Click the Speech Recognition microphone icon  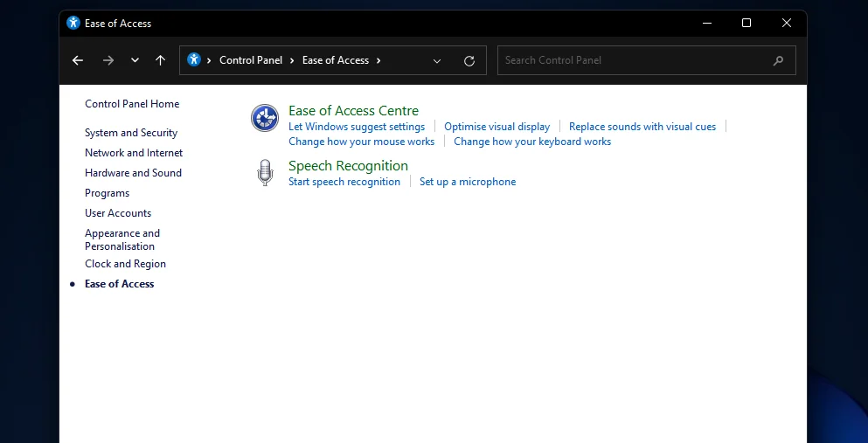tap(265, 172)
